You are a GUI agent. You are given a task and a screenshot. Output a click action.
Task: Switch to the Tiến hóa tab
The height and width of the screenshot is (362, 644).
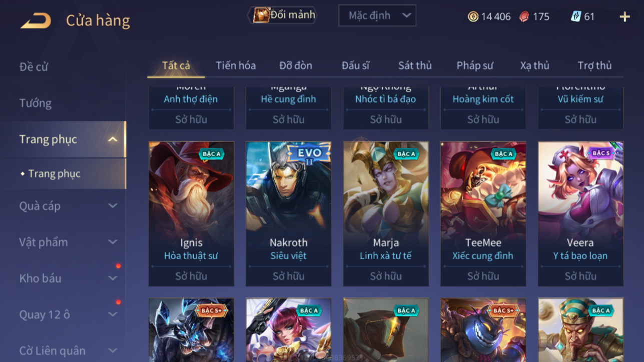point(236,65)
